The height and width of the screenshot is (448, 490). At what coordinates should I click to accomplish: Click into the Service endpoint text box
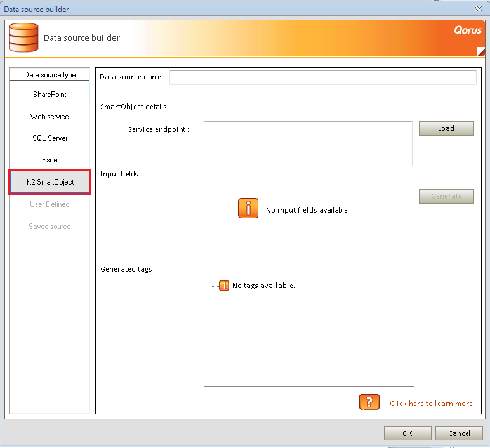coord(308,143)
